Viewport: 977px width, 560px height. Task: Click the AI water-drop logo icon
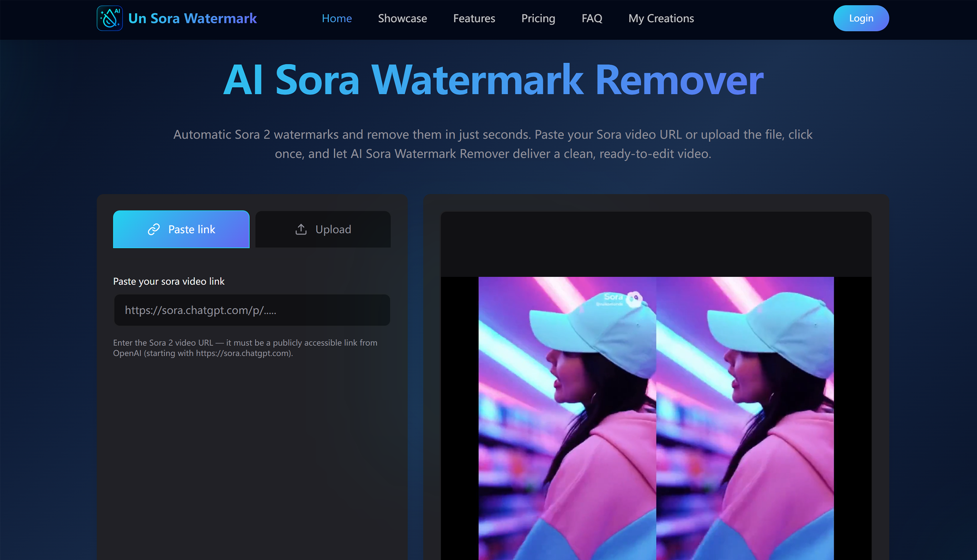tap(109, 18)
